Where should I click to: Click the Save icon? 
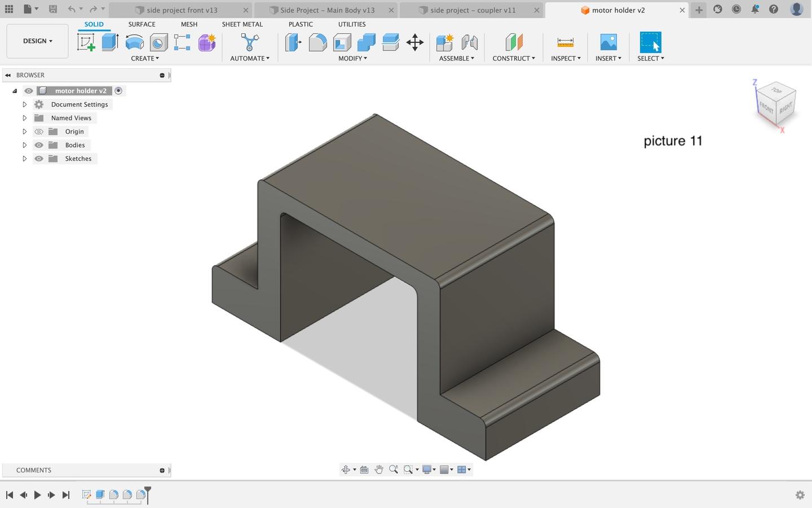pos(52,9)
